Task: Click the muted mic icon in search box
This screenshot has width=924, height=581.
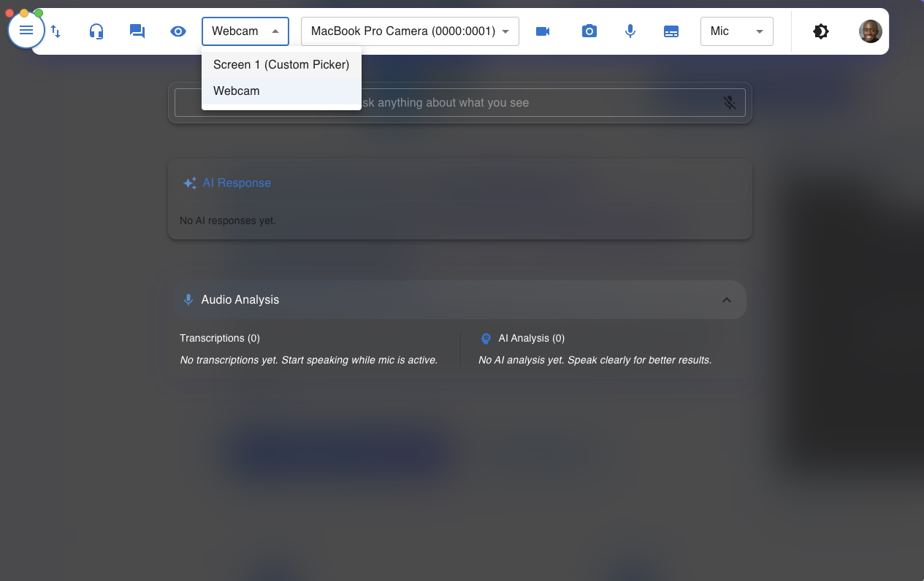Action: pyautogui.click(x=730, y=103)
